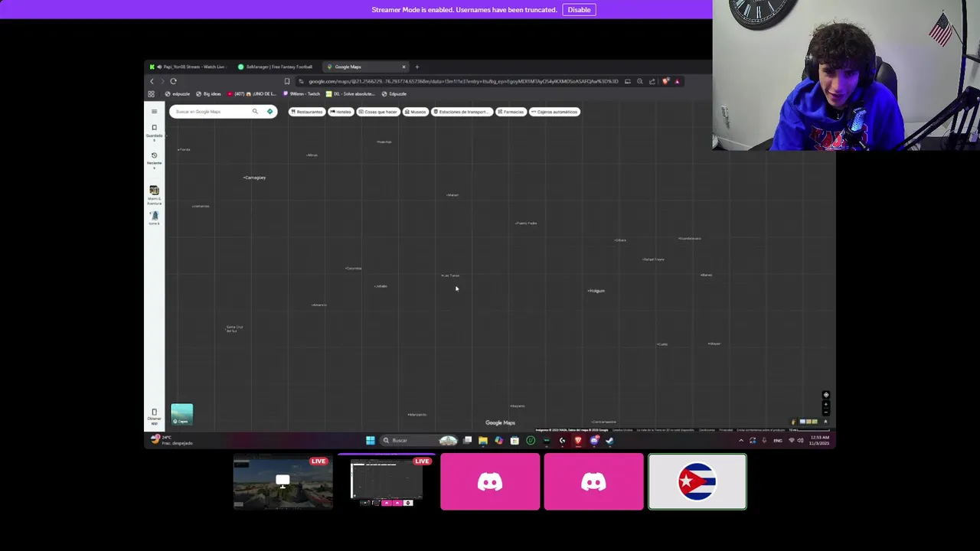
Task: Zoom in with the map plus button
Action: click(x=826, y=406)
